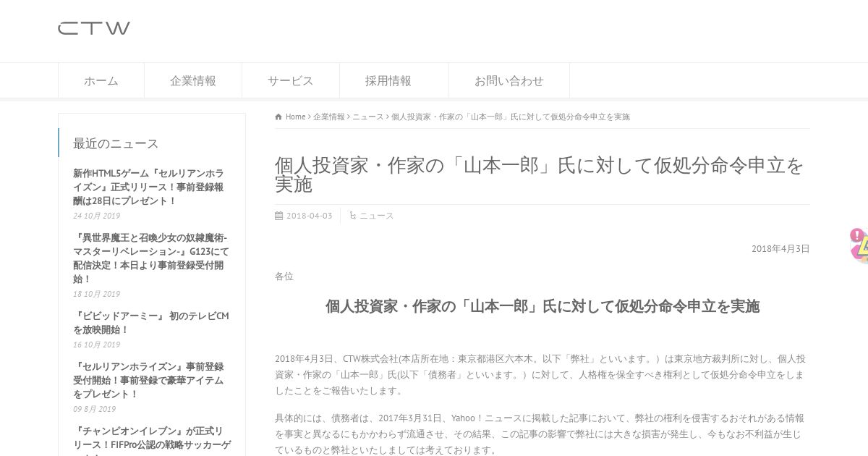Viewport: 868px width, 456px height.
Task: Open the floating badge at the right edge
Action: click(x=859, y=245)
